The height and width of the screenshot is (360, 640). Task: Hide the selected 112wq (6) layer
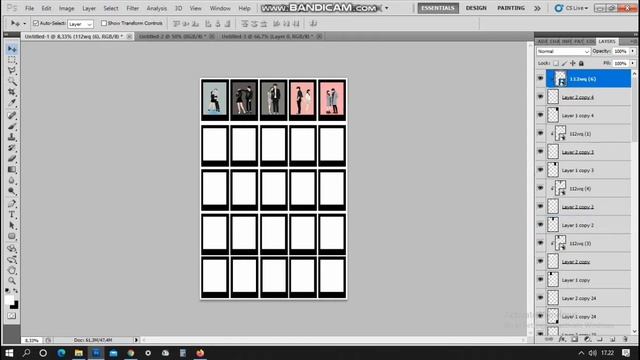[x=540, y=79]
